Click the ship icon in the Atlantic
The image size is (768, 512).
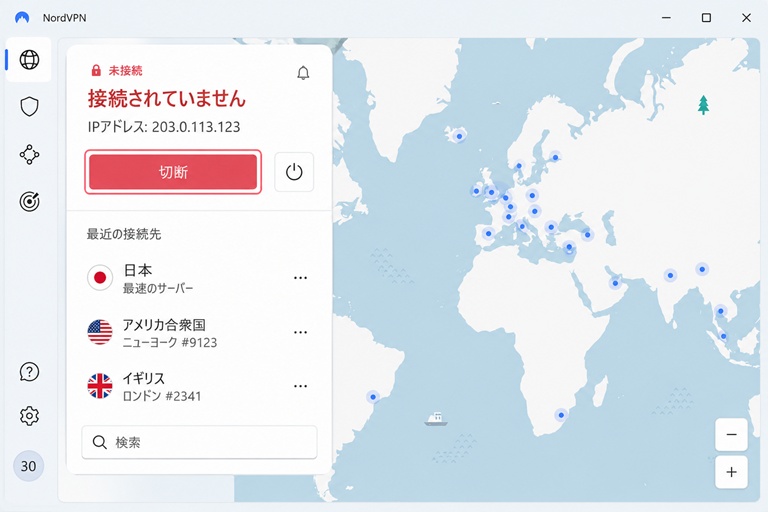coord(435,419)
